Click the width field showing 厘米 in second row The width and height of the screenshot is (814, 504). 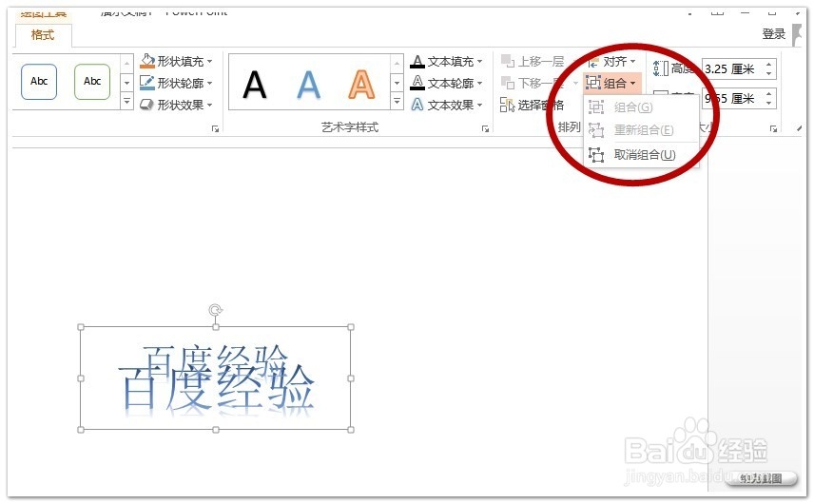click(732, 99)
